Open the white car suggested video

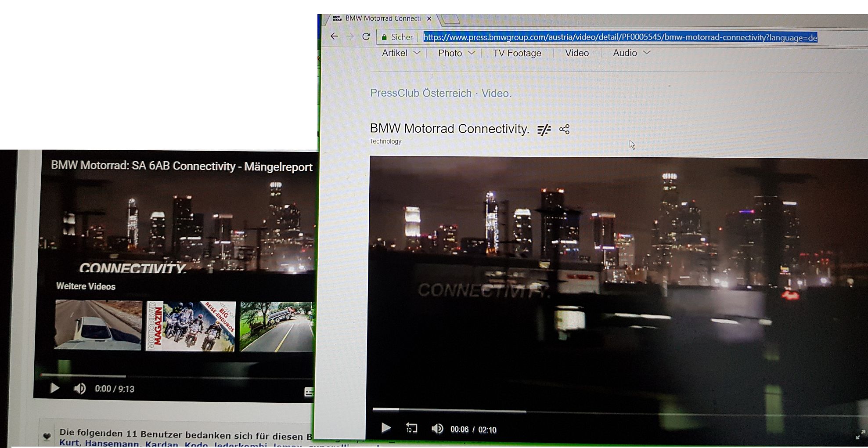(x=98, y=325)
